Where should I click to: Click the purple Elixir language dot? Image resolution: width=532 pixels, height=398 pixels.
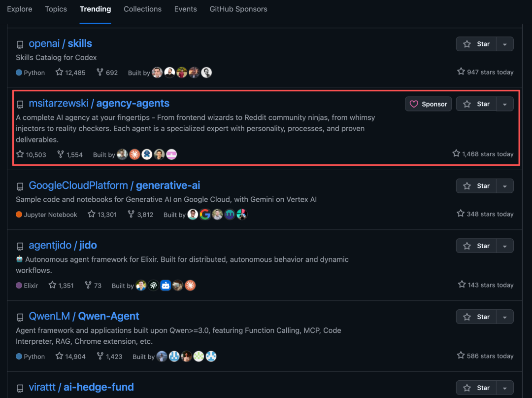pos(19,285)
